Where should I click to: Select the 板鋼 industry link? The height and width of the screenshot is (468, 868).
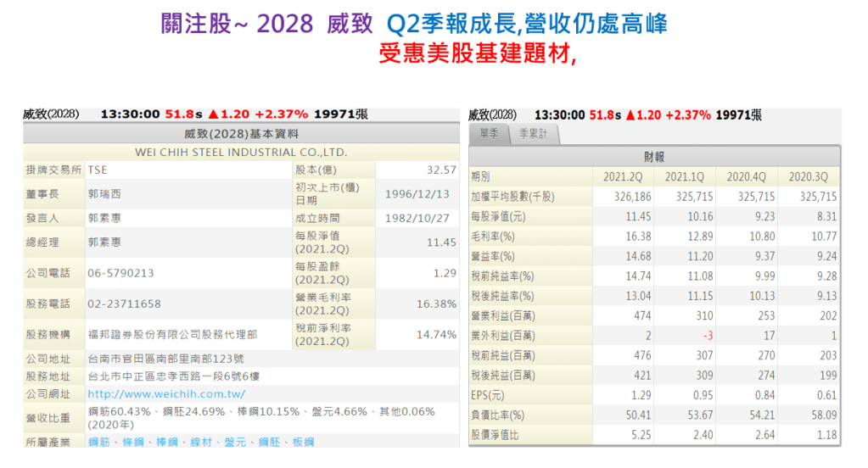pyautogui.click(x=302, y=442)
